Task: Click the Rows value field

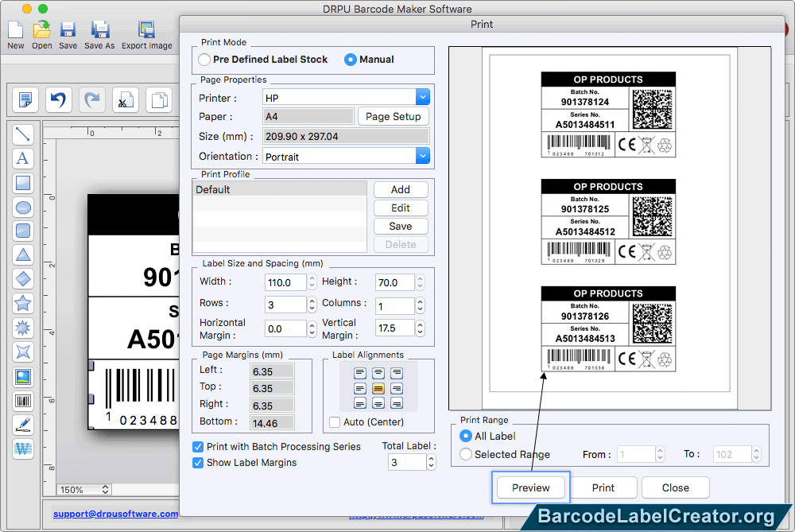Action: (285, 305)
